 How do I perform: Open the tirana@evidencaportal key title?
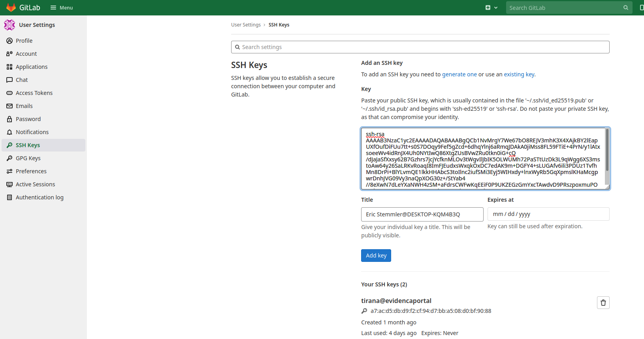pos(396,301)
